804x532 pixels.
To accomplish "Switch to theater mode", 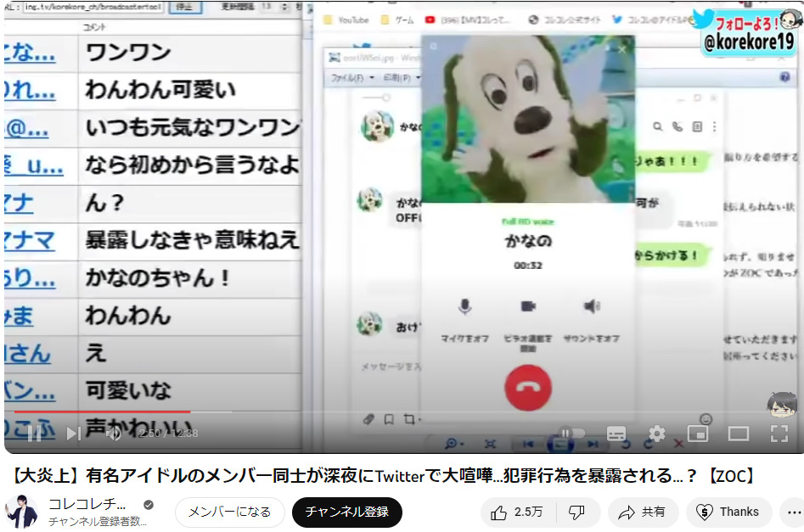I will (x=739, y=434).
